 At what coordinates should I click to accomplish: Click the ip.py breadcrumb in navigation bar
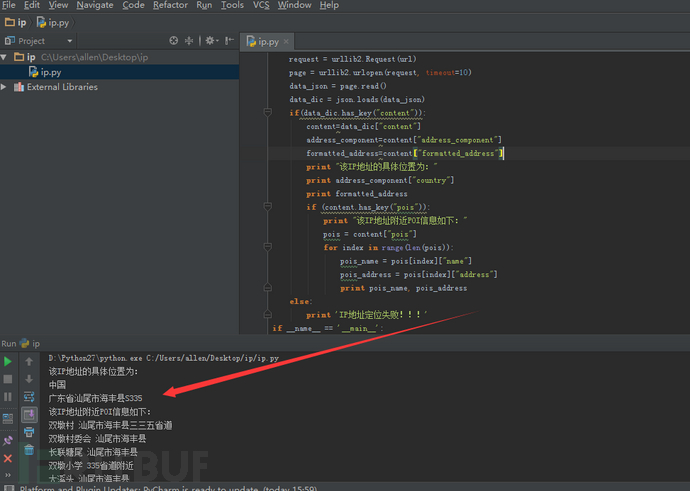pos(53,22)
